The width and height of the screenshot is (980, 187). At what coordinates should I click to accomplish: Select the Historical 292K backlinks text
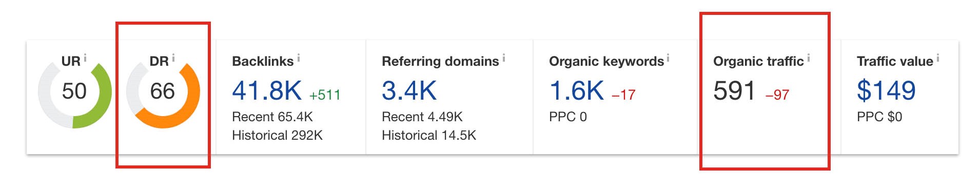[277, 135]
